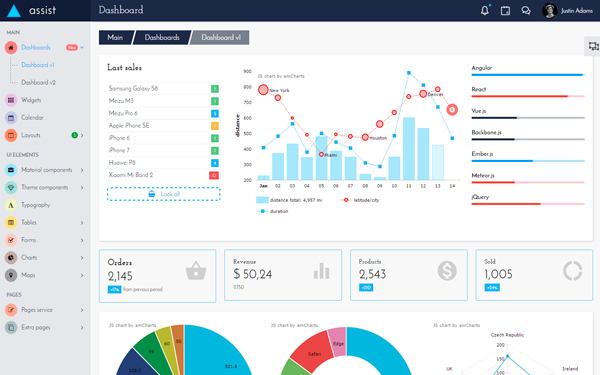Click the New badge beside Dashboards

[x=72, y=47]
